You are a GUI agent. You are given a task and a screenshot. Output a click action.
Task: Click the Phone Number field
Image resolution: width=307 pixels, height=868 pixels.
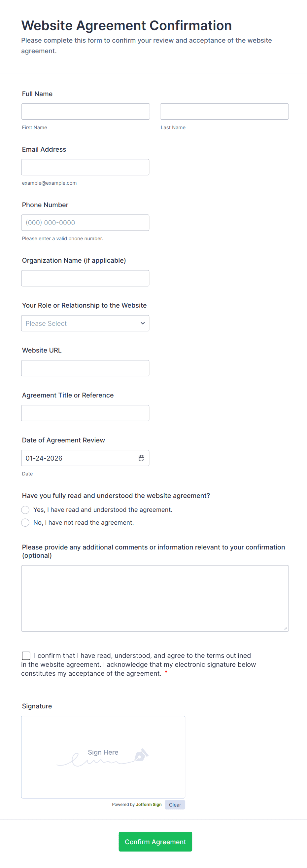coord(85,222)
